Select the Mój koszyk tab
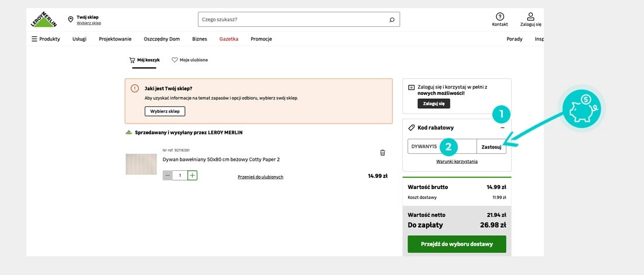644x275 pixels. coord(140,60)
